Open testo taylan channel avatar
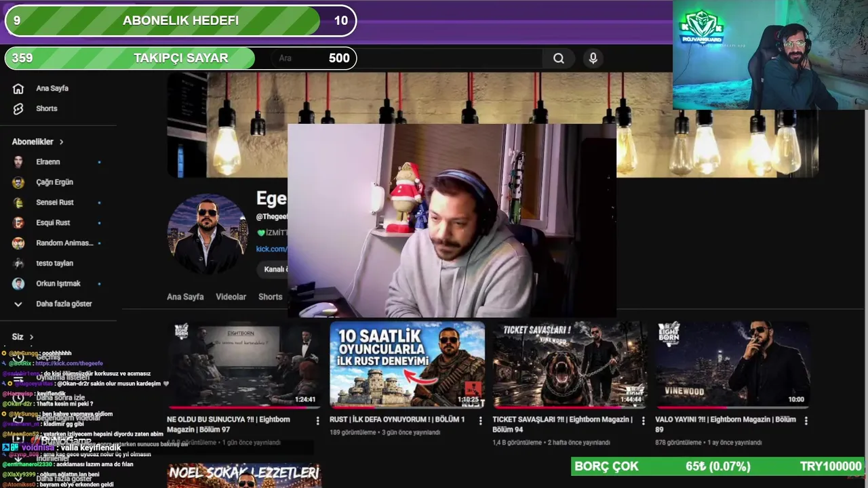The width and height of the screenshot is (868, 488). click(18, 263)
